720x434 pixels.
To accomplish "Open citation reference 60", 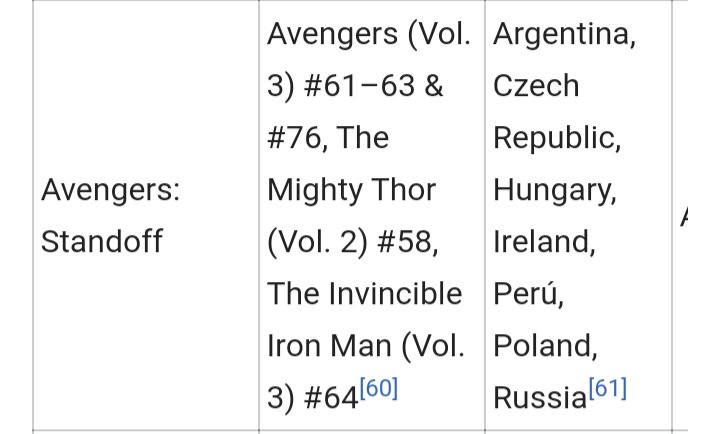I will pyautogui.click(x=379, y=389).
